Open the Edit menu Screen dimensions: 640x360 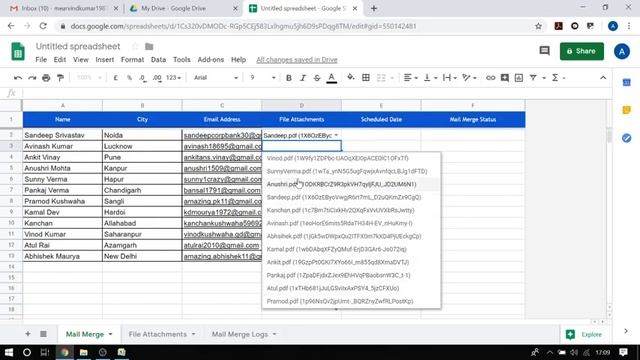coord(60,60)
